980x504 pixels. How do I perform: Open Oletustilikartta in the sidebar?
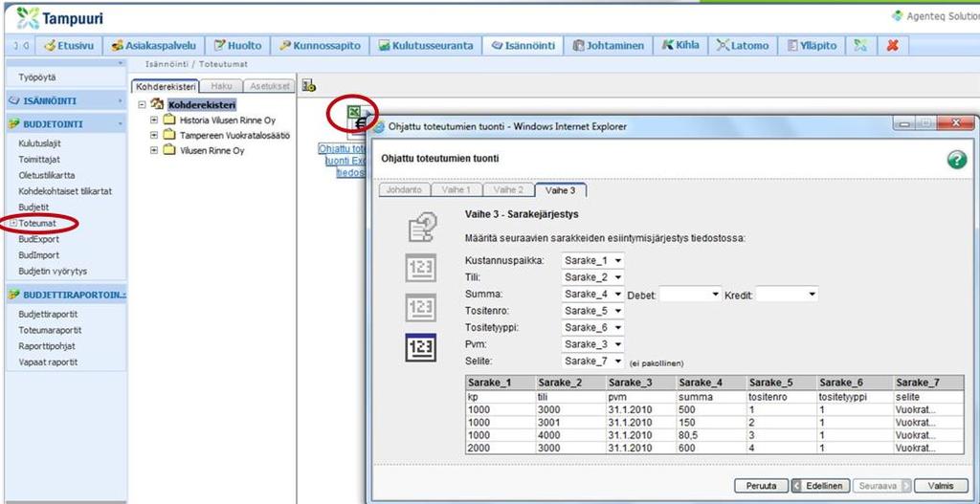click(x=46, y=175)
